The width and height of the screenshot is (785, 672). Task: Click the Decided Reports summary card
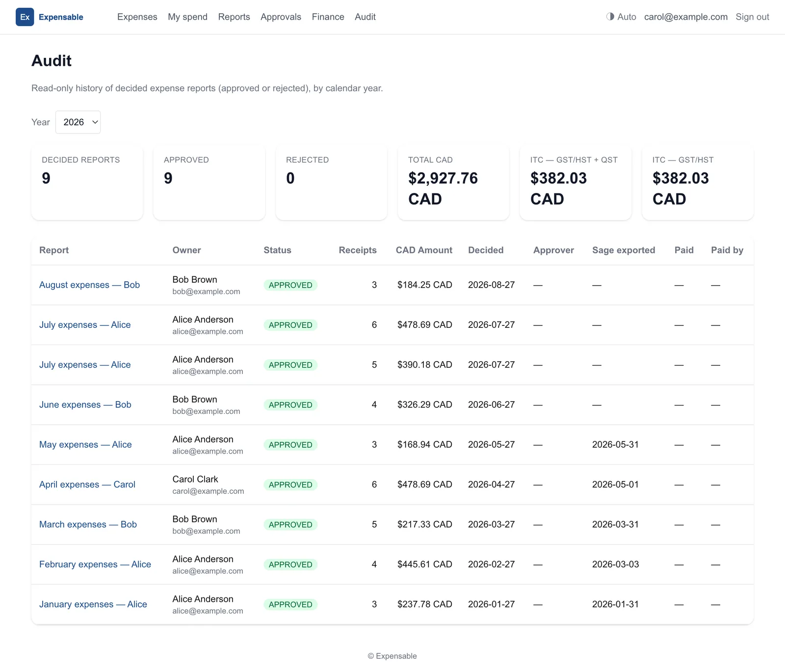point(87,183)
